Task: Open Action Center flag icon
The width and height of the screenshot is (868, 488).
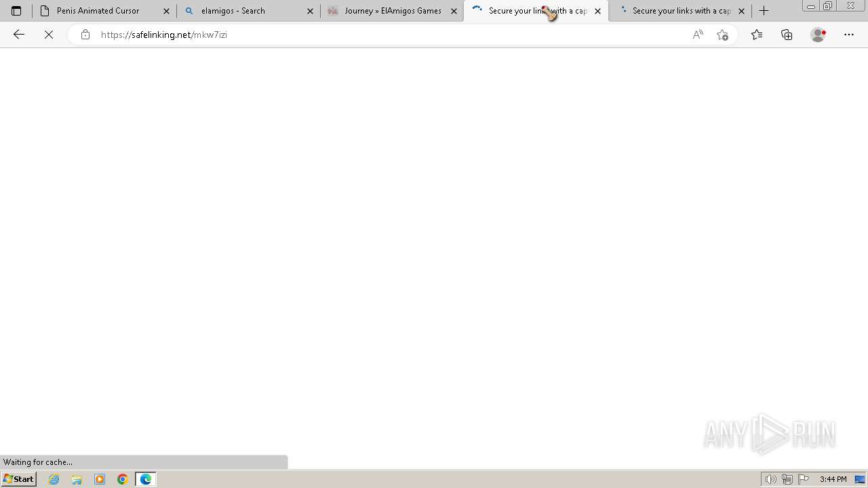Action: pyautogui.click(x=804, y=479)
